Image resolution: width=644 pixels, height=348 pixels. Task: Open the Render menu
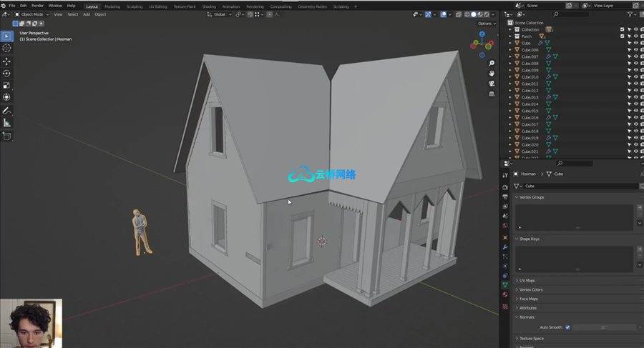[x=37, y=6]
